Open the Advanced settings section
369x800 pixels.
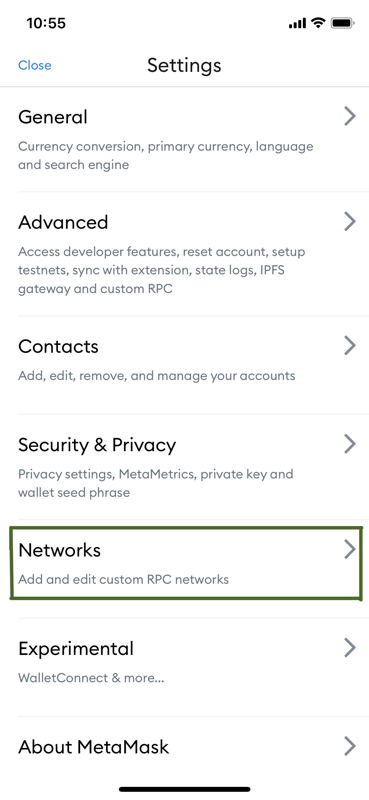[x=184, y=254]
